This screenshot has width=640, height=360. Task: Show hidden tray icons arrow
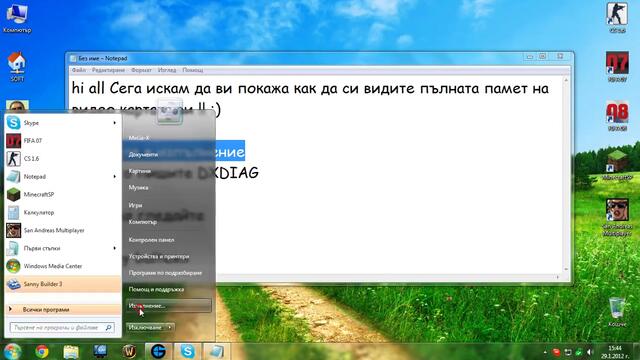click(545, 352)
